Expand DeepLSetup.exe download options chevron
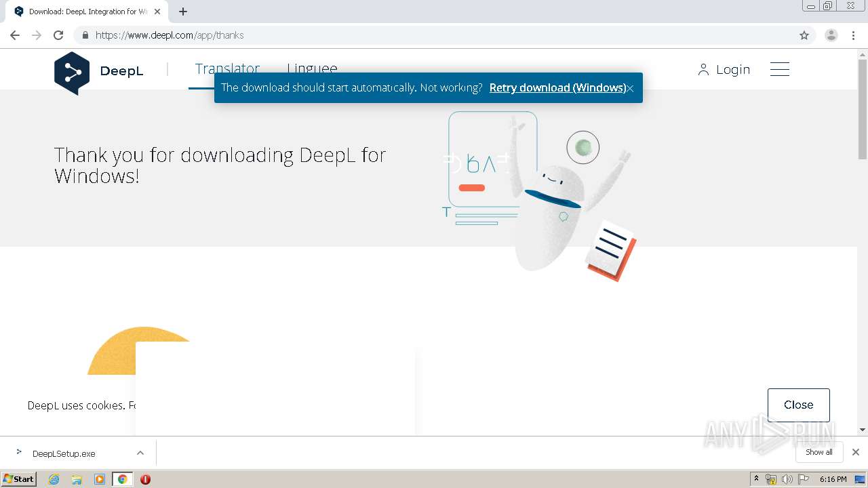This screenshot has width=868, height=488. click(140, 453)
